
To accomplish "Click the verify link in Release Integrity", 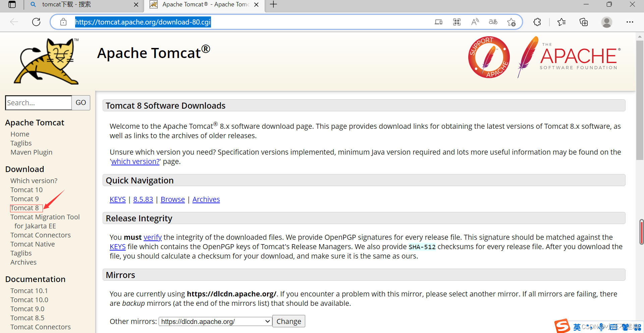I will pos(153,237).
